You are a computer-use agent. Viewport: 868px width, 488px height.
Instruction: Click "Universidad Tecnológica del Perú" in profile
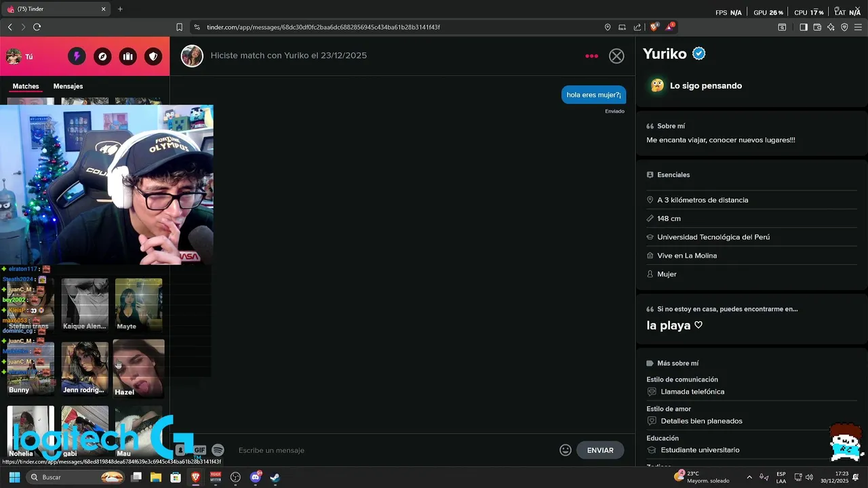(713, 237)
